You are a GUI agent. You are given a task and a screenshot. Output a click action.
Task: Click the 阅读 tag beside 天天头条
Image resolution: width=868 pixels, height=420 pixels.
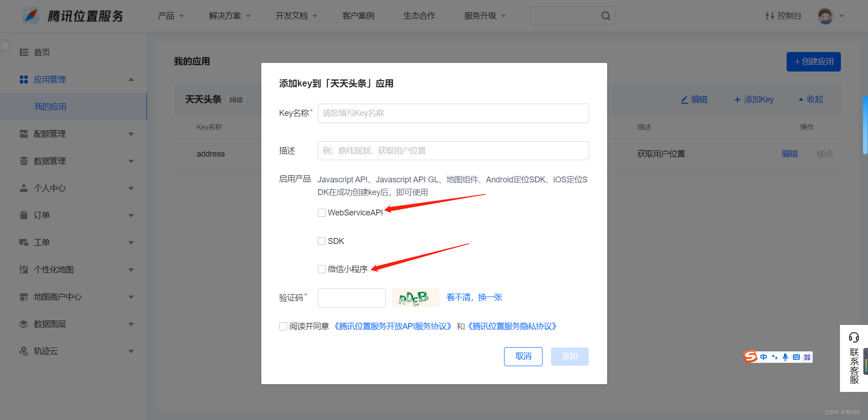coord(236,100)
